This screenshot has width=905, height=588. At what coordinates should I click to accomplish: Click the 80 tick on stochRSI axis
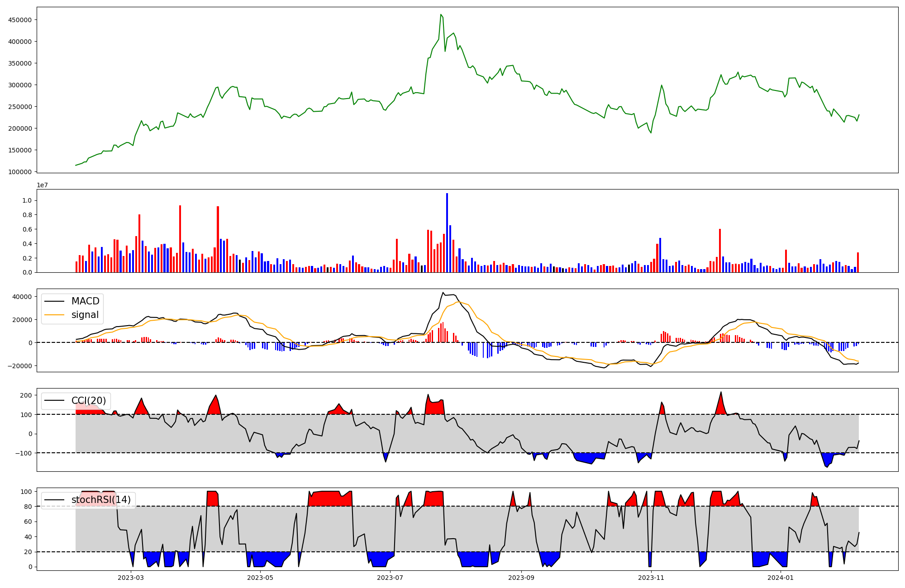click(28, 507)
